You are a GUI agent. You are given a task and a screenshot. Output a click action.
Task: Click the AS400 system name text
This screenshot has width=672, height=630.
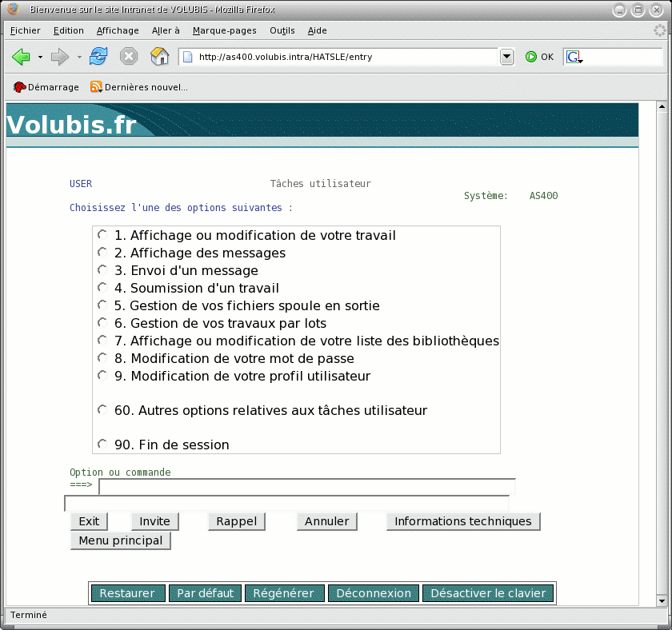click(x=543, y=196)
